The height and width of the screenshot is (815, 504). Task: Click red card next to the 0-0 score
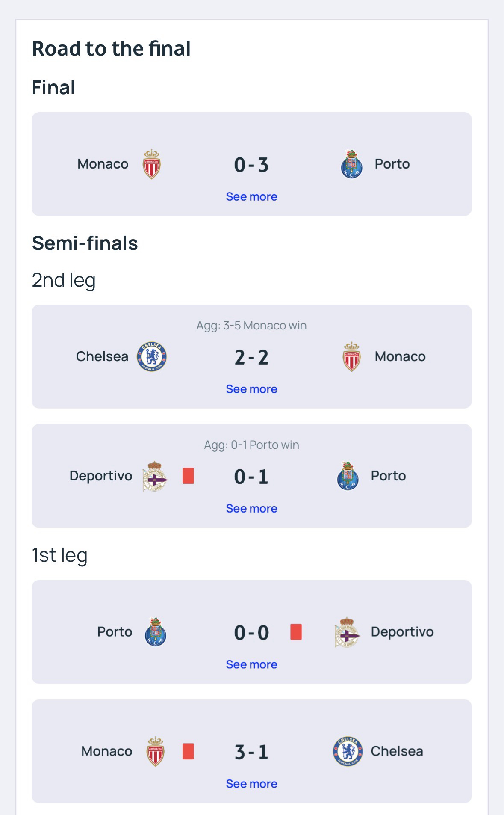pos(296,632)
